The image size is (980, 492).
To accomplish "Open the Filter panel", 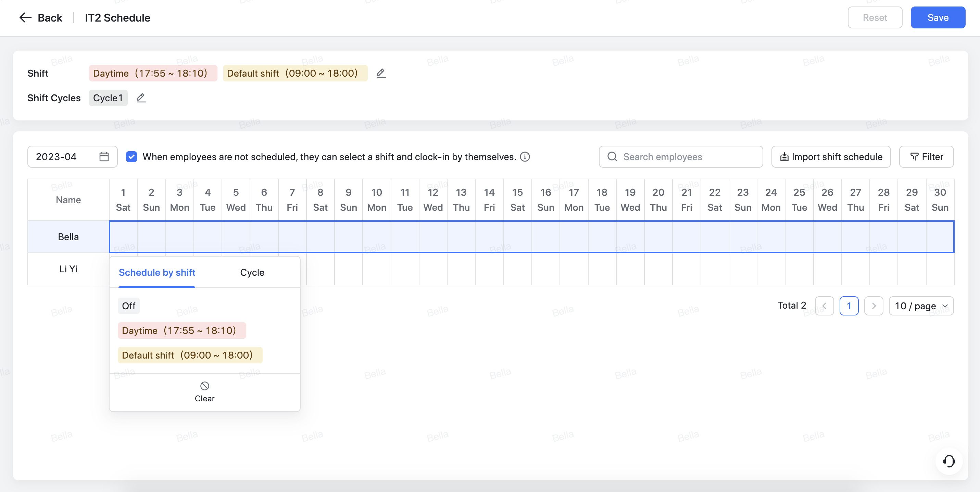I will (x=926, y=157).
